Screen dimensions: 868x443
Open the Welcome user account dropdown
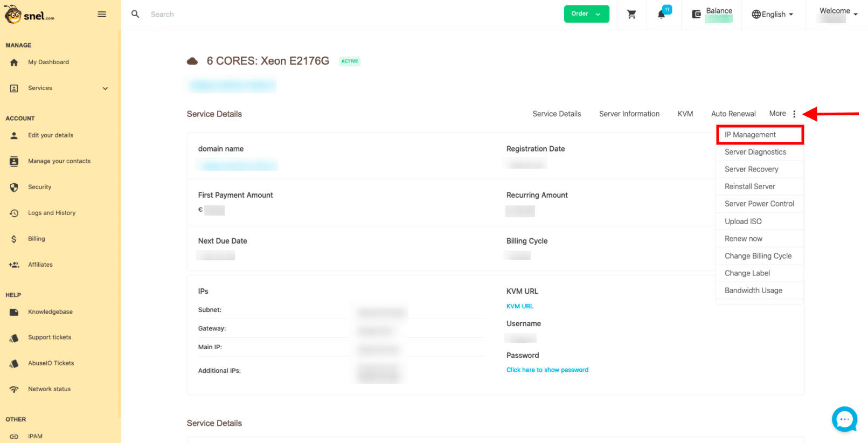pos(838,15)
